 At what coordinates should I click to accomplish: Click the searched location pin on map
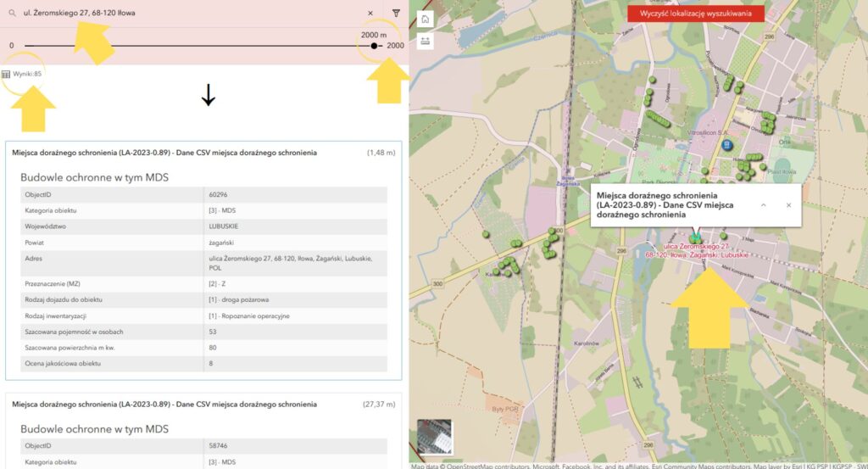(x=696, y=238)
